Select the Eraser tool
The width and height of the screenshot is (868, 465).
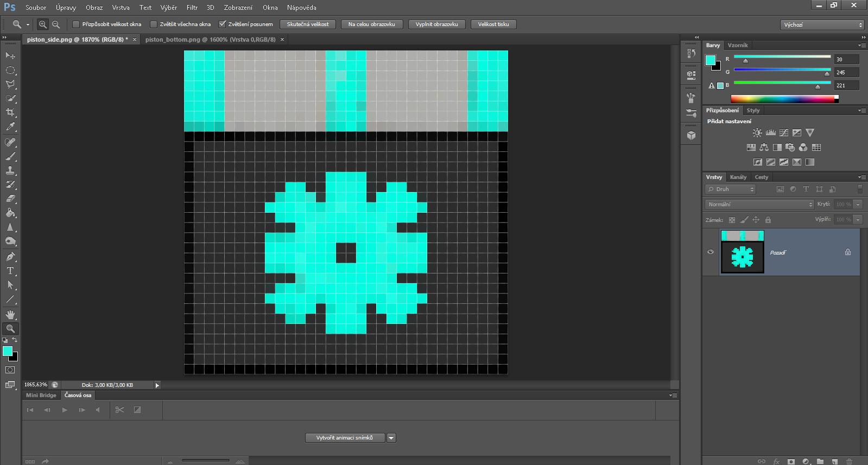[10, 199]
